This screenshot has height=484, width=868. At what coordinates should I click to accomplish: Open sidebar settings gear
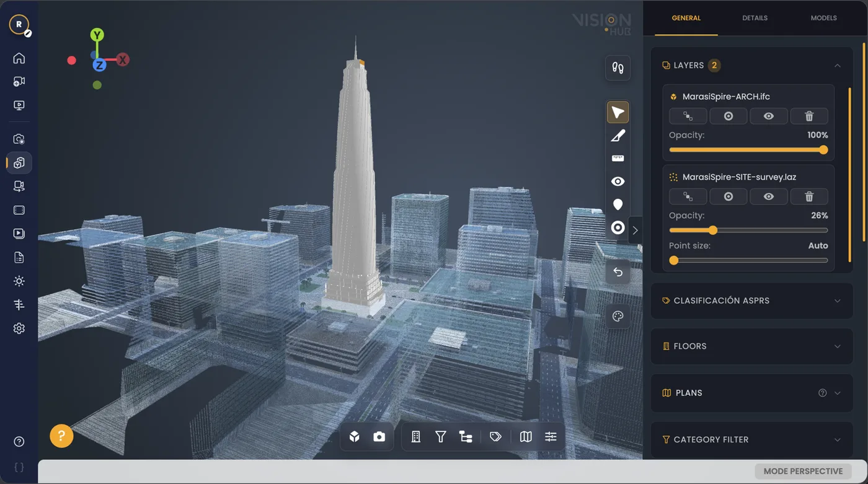(19, 328)
